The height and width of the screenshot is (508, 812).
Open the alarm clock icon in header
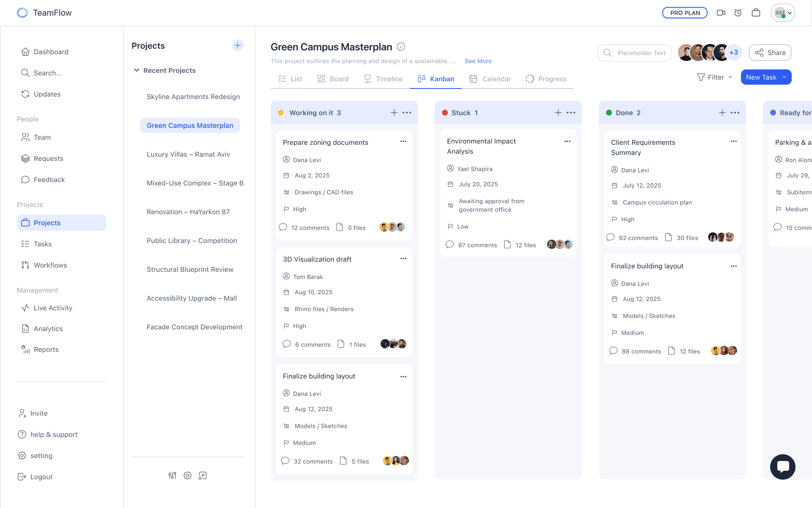[738, 13]
